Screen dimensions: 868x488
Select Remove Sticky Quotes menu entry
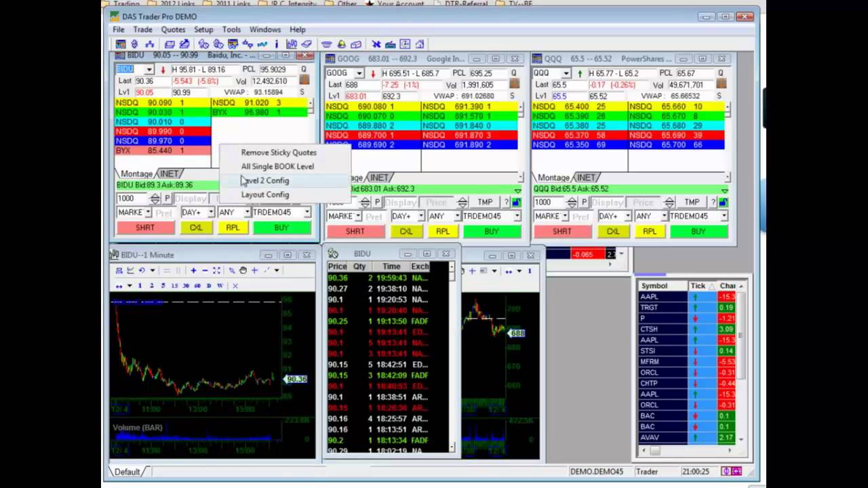(279, 152)
